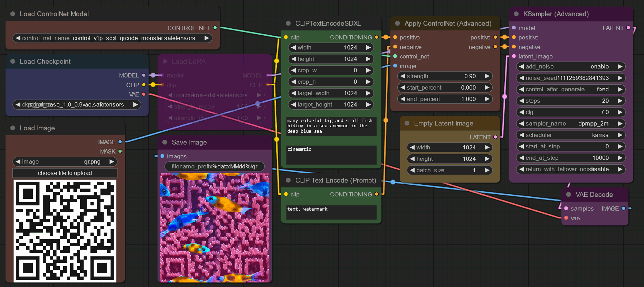The height and width of the screenshot is (287, 644).
Task: Open the sampler_name dpmpp_2m selector
Action: [x=571, y=123]
